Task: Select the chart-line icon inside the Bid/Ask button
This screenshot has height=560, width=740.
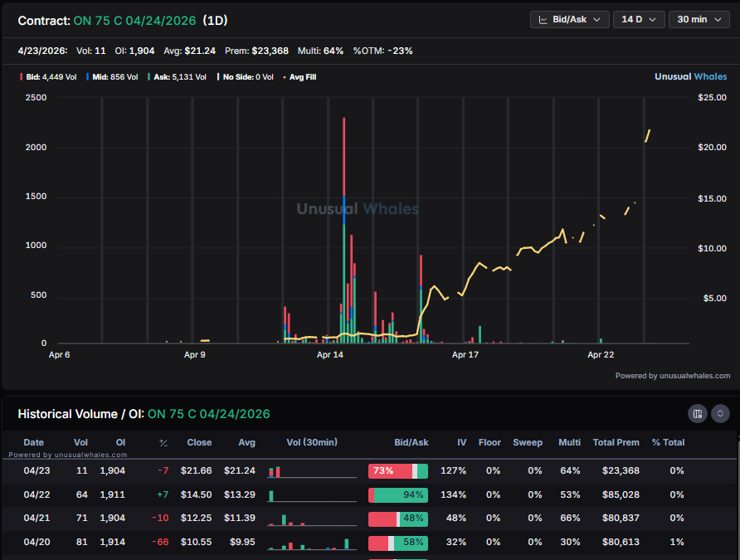Action: tap(545, 19)
